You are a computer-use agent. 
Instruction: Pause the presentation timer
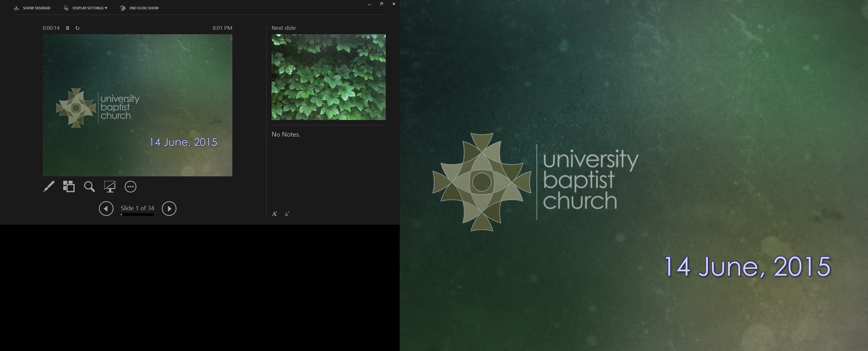pos(68,28)
